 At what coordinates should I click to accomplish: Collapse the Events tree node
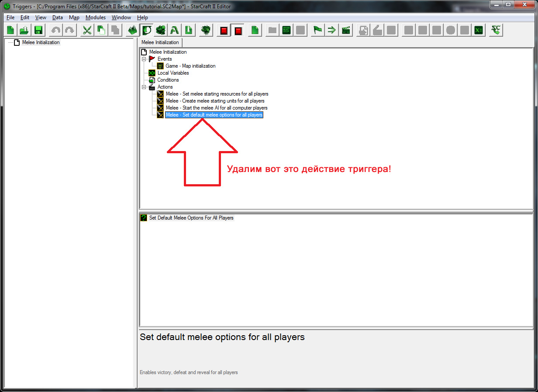click(144, 59)
